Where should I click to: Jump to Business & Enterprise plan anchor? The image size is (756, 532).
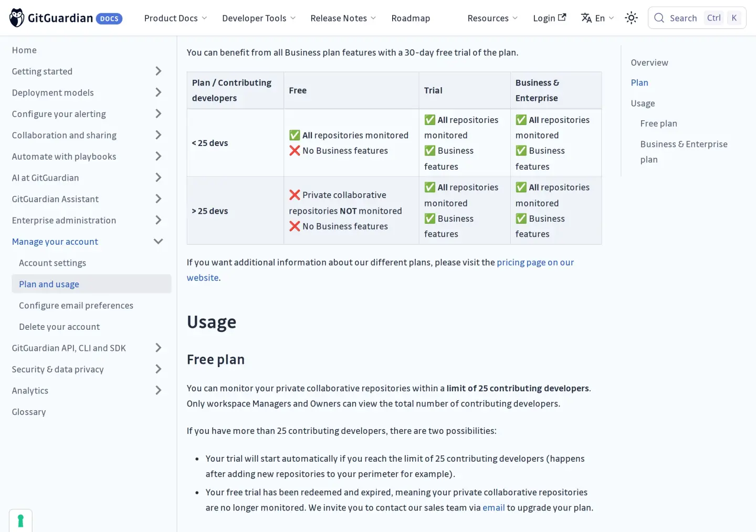tap(684, 152)
